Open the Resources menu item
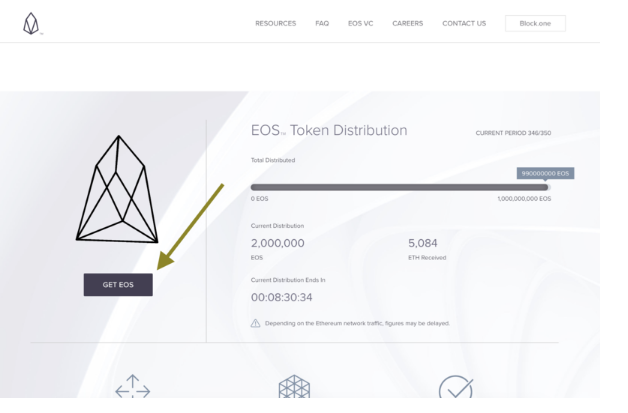Image resolution: width=628 pixels, height=413 pixels. pos(275,23)
